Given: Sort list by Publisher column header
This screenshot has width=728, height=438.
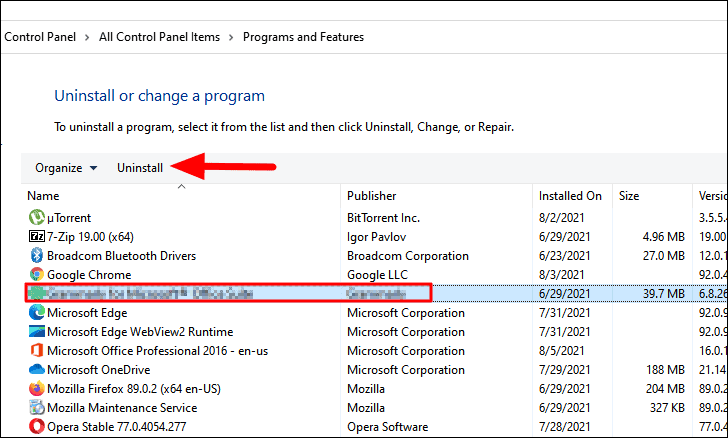Looking at the screenshot, I should (371, 196).
